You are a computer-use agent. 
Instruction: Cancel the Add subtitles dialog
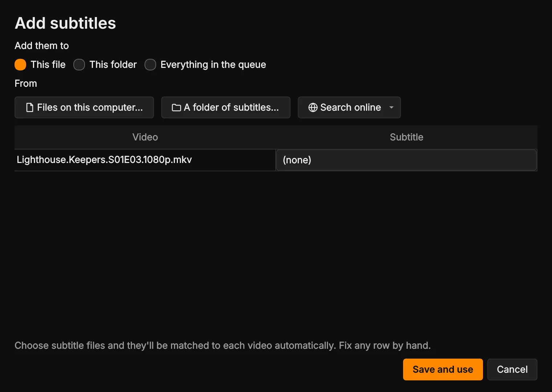(512, 369)
